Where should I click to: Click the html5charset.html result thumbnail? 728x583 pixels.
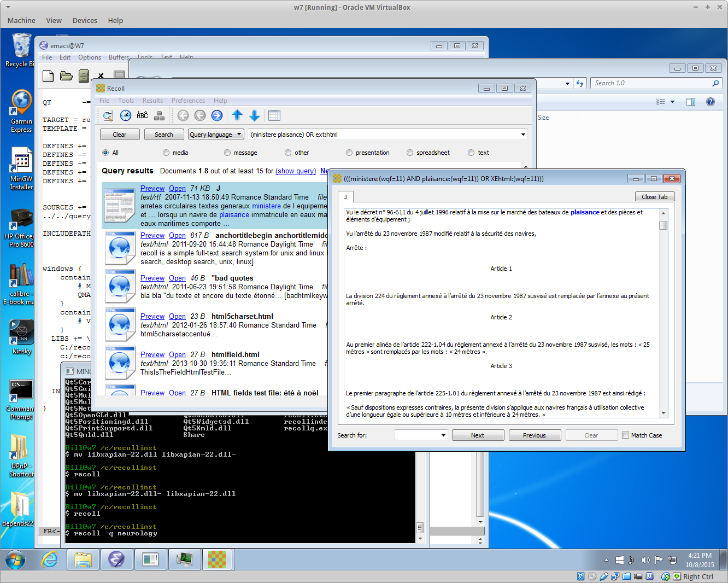(120, 324)
